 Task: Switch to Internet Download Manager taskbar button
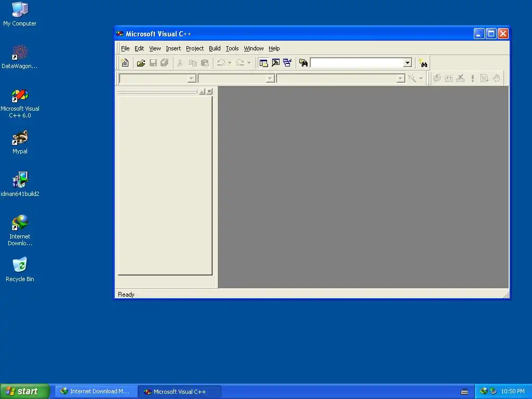click(96, 392)
